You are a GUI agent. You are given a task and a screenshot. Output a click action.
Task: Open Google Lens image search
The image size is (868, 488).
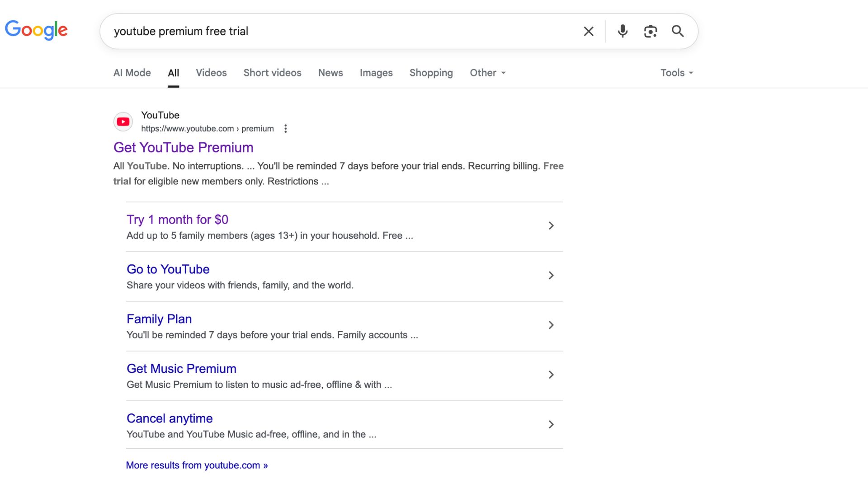point(650,31)
